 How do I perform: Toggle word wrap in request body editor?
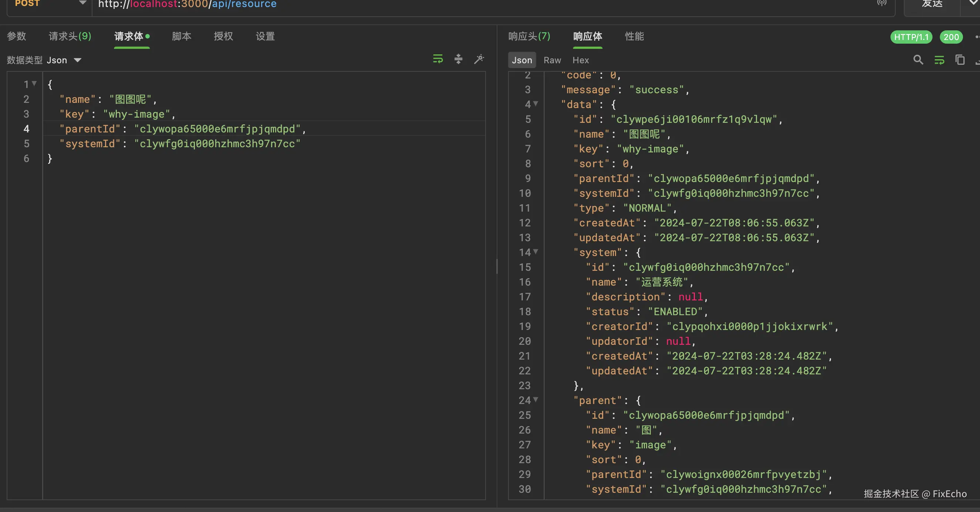(x=438, y=59)
